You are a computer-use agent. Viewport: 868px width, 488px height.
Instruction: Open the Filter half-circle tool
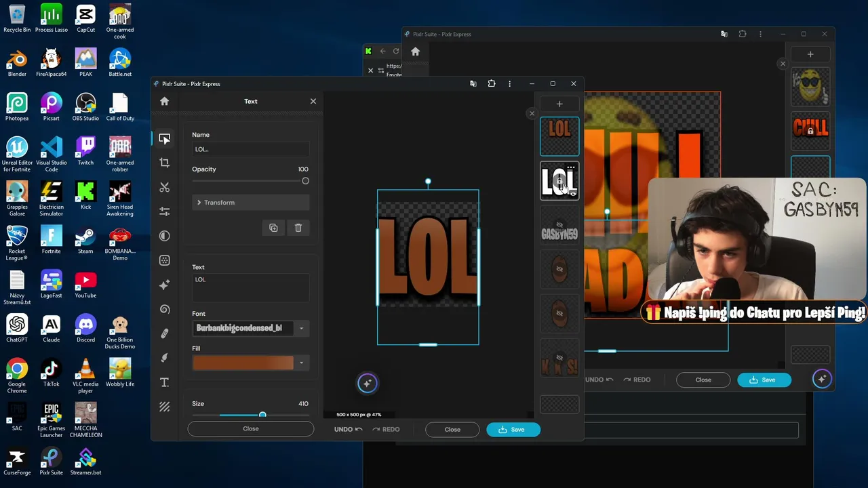pyautogui.click(x=164, y=236)
